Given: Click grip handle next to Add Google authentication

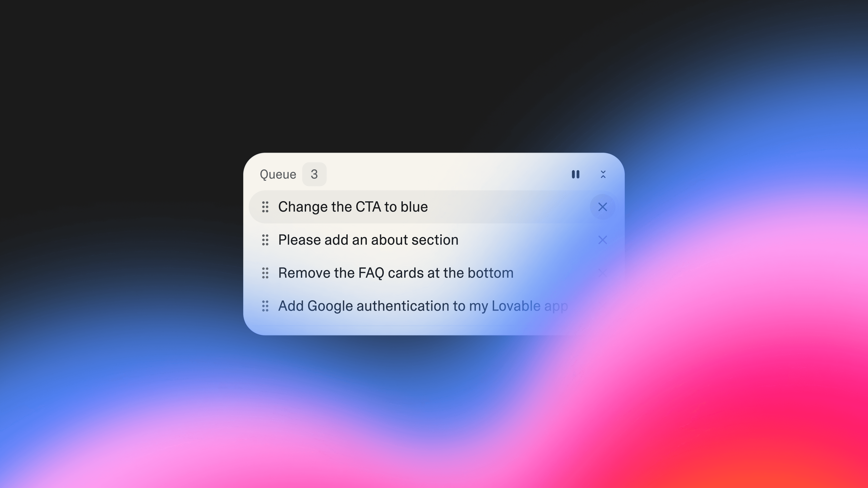Looking at the screenshot, I should click(265, 306).
